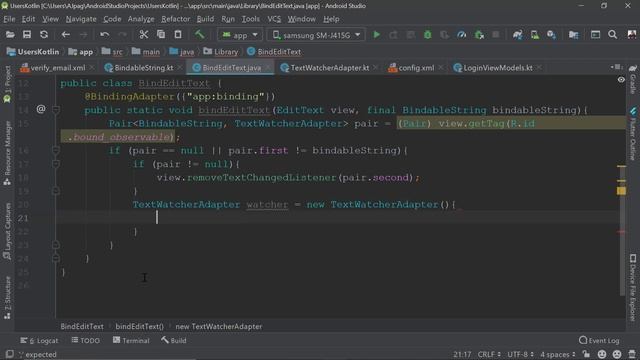Save all files with diskette icon
The width and height of the screenshot is (640, 360).
pos(27,35)
